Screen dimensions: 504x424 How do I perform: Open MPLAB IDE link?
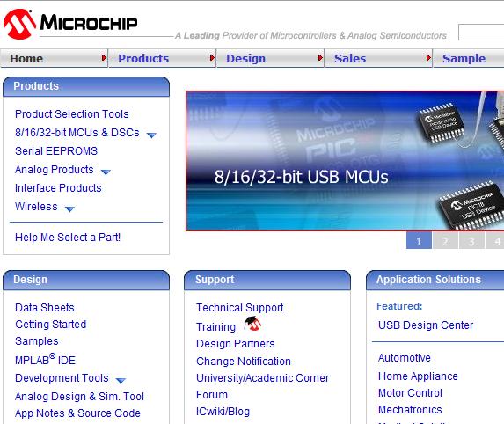(x=46, y=360)
